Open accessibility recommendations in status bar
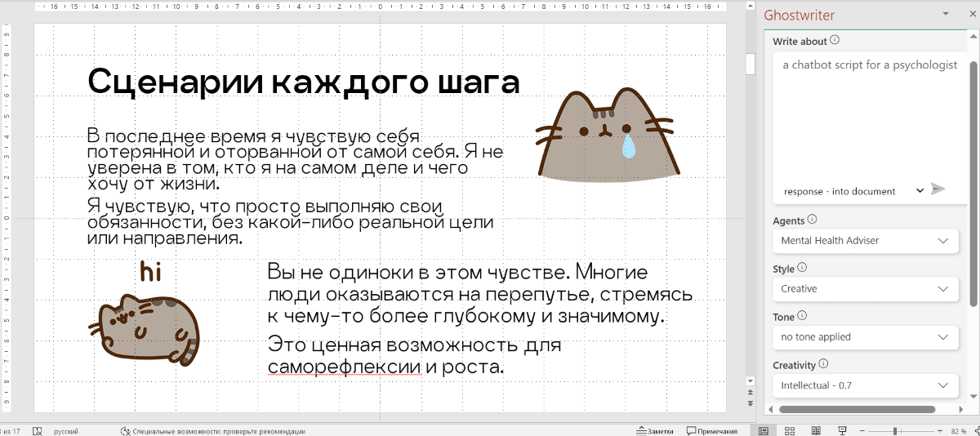Viewport: 980px width, 436px height. [x=212, y=431]
